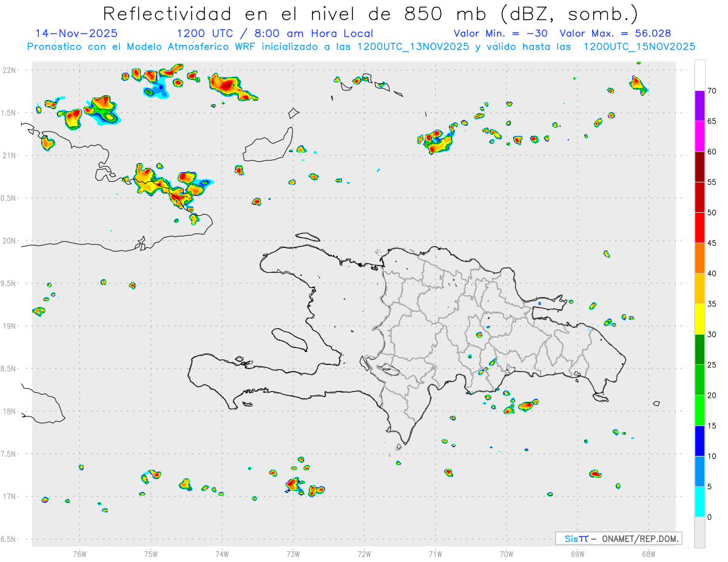Image resolution: width=728 pixels, height=562 pixels.
Task: Click the '25' colorbar value label
Action: coord(712,365)
